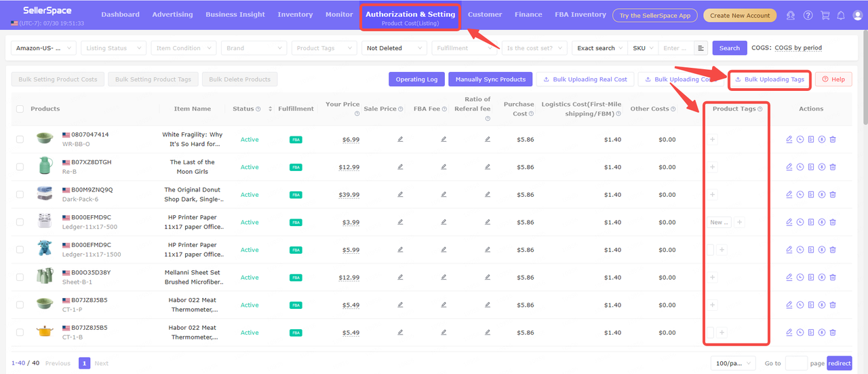Open the Amazon-US marketplace dropdown
868x374 pixels.
tap(45, 48)
